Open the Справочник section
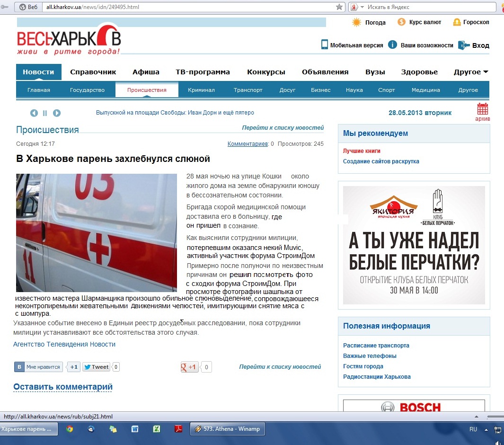Screen dimensions: 504x445 pos(93,72)
